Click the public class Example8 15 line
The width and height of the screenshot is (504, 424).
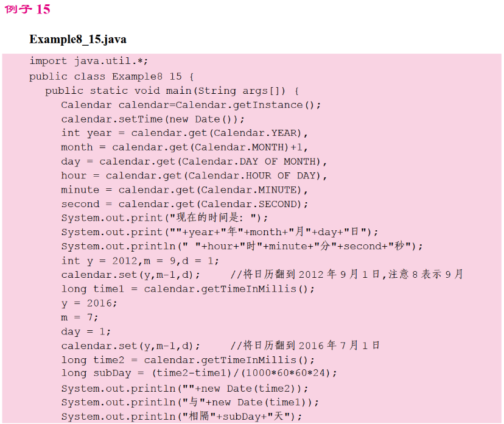click(x=111, y=76)
